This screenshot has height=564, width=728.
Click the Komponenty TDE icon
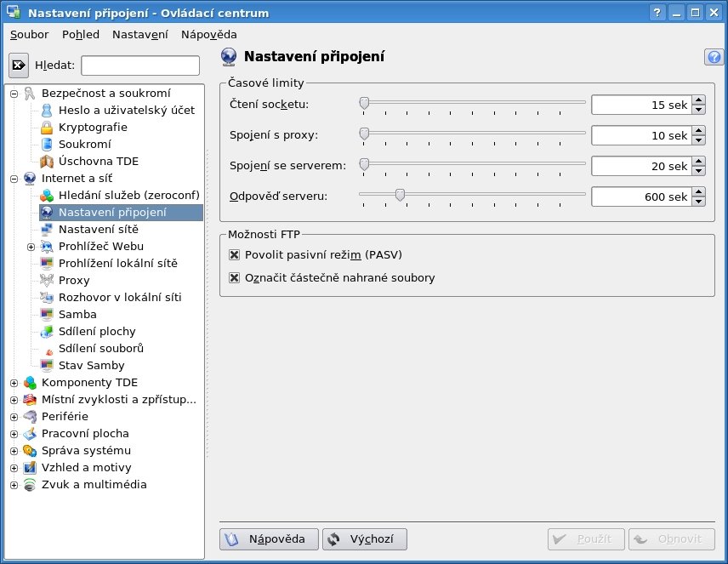[x=30, y=383]
